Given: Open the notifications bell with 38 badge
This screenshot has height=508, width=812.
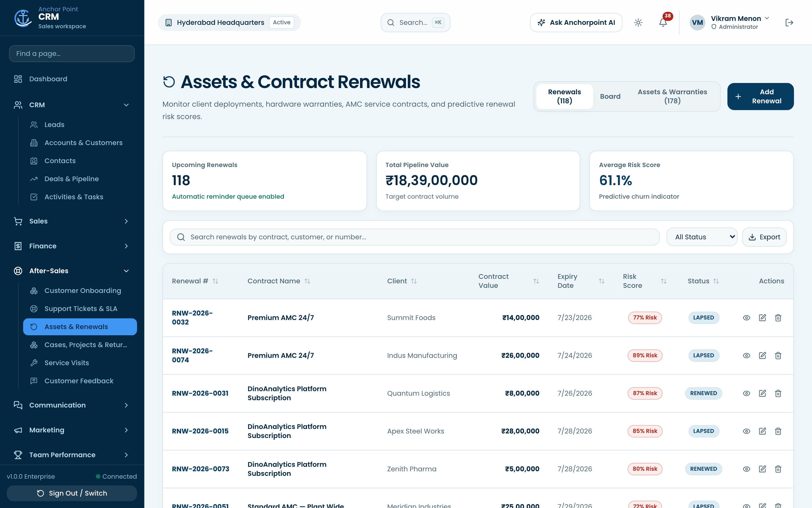Looking at the screenshot, I should tap(663, 23).
